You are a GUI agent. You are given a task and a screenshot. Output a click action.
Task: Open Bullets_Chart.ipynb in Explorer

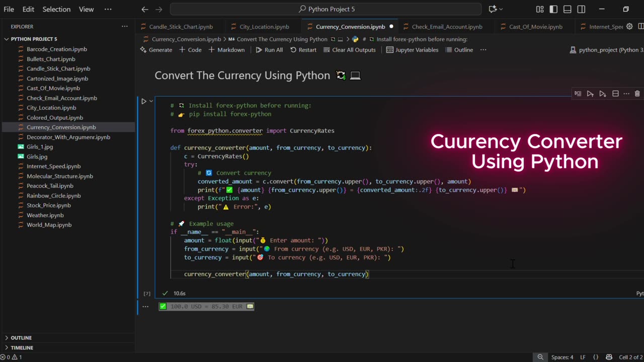tap(51, 59)
